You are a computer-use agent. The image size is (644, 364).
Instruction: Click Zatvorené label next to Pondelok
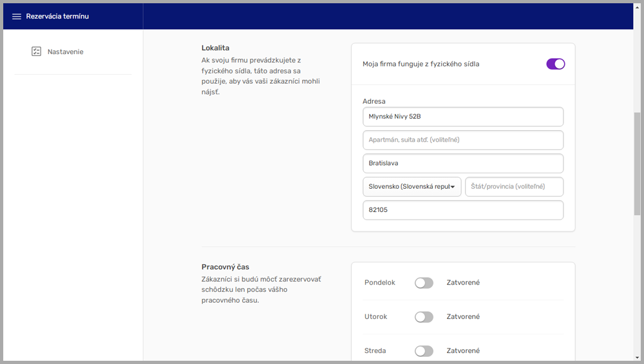[x=463, y=283]
